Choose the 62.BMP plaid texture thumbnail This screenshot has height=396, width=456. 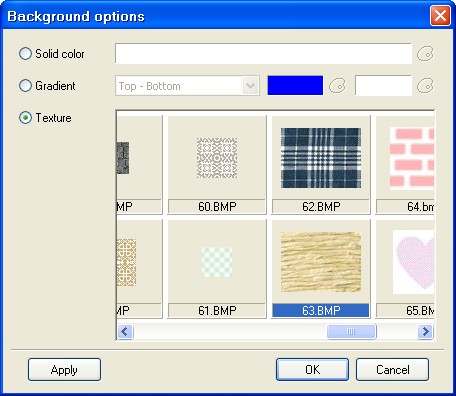321,158
